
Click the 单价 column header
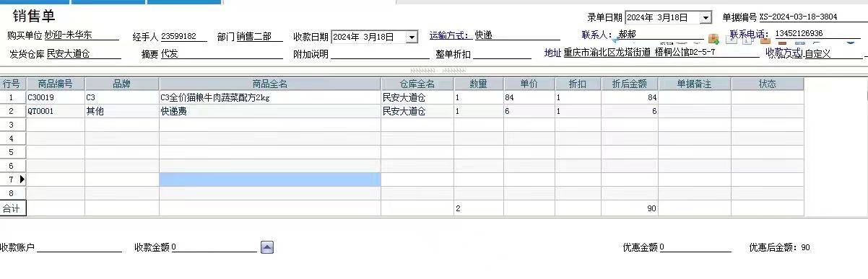coord(529,84)
